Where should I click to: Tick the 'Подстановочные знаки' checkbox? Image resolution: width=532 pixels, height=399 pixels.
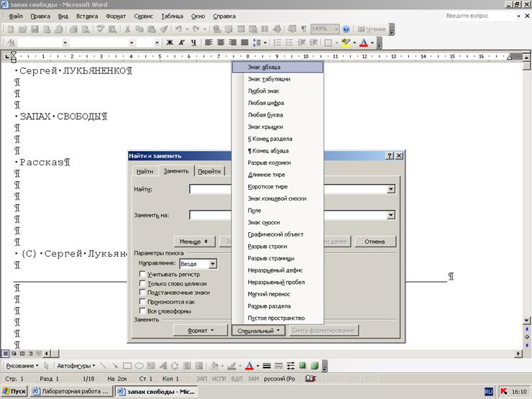click(142, 293)
